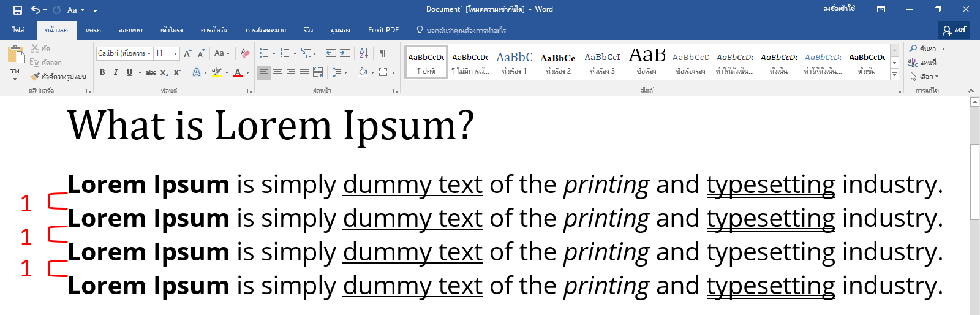Viewport: 980px width, 315px height.
Task: Open the blue File tab
Action: click(18, 30)
